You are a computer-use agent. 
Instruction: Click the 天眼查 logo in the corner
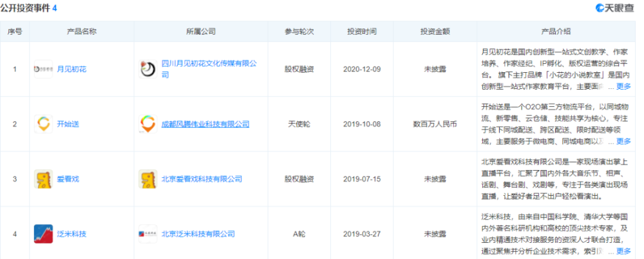coord(615,8)
